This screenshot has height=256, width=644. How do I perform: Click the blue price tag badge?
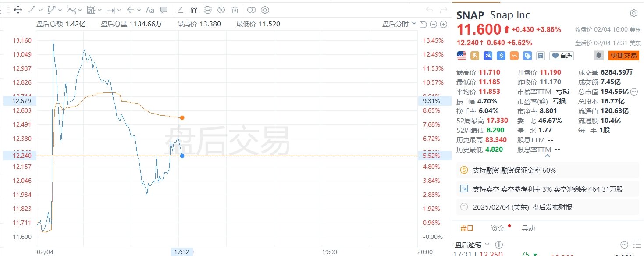pyautogui.click(x=527, y=56)
